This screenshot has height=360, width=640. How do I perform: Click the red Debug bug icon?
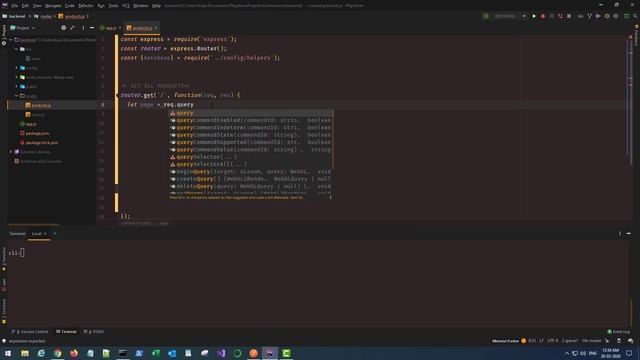543,16
